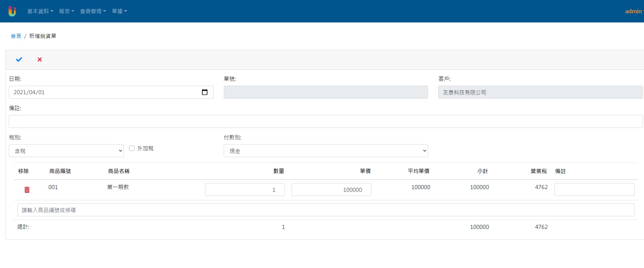This screenshot has height=268, width=644.
Task: Open the 基本資料 menu
Action: tap(40, 11)
